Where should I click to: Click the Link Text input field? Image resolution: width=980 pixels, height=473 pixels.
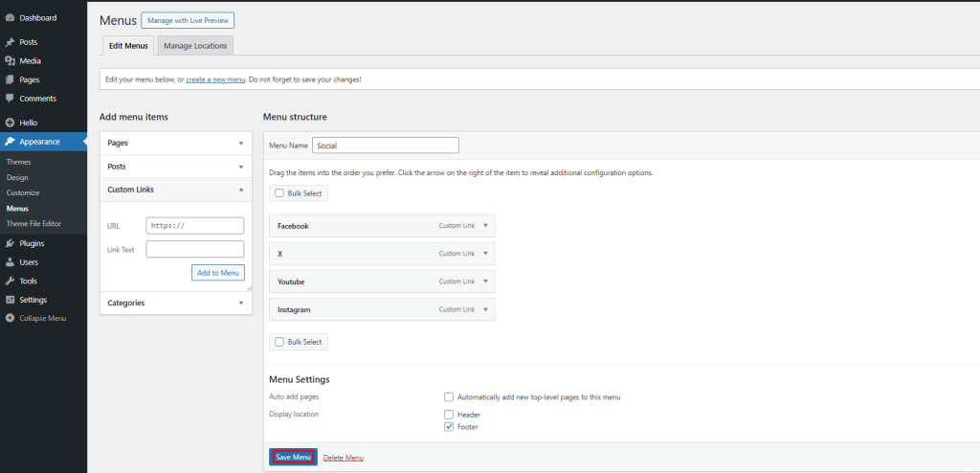pyautogui.click(x=195, y=249)
